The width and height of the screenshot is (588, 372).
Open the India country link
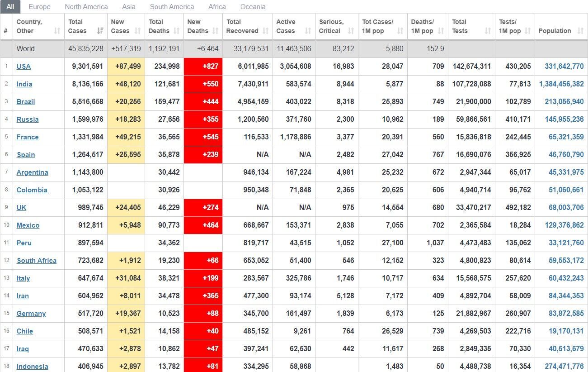point(24,84)
